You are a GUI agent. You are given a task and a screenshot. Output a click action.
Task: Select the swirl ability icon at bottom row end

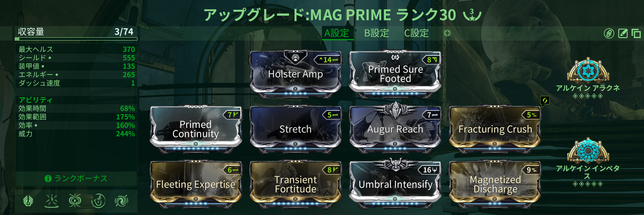point(121,201)
